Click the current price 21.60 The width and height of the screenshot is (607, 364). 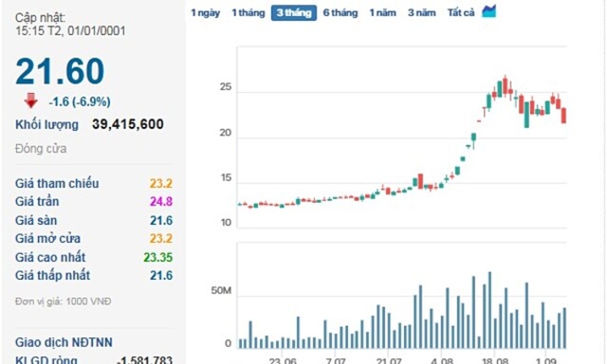click(60, 72)
